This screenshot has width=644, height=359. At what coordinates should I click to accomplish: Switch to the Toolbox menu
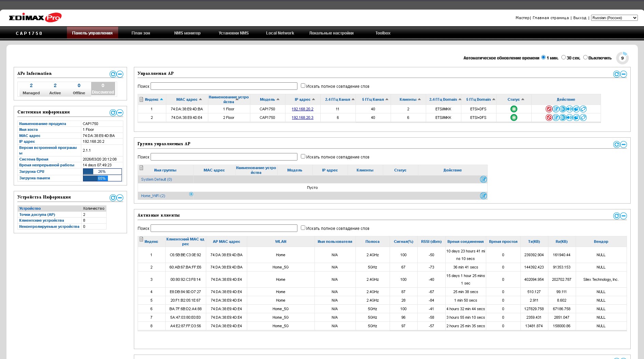(x=382, y=33)
